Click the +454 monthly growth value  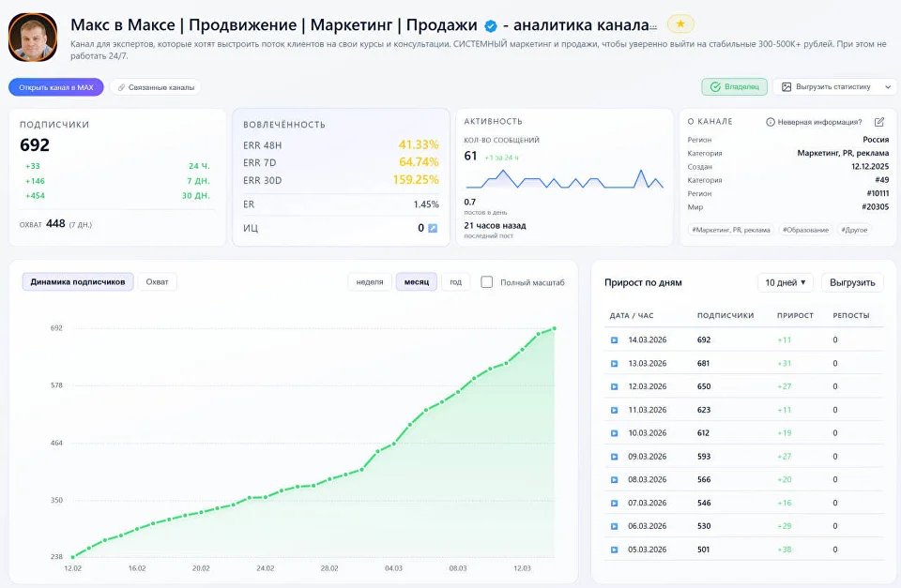(x=35, y=196)
